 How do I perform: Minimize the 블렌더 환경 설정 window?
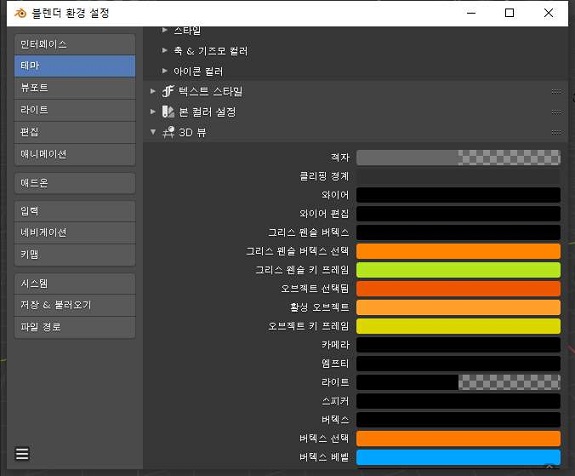[x=471, y=13]
